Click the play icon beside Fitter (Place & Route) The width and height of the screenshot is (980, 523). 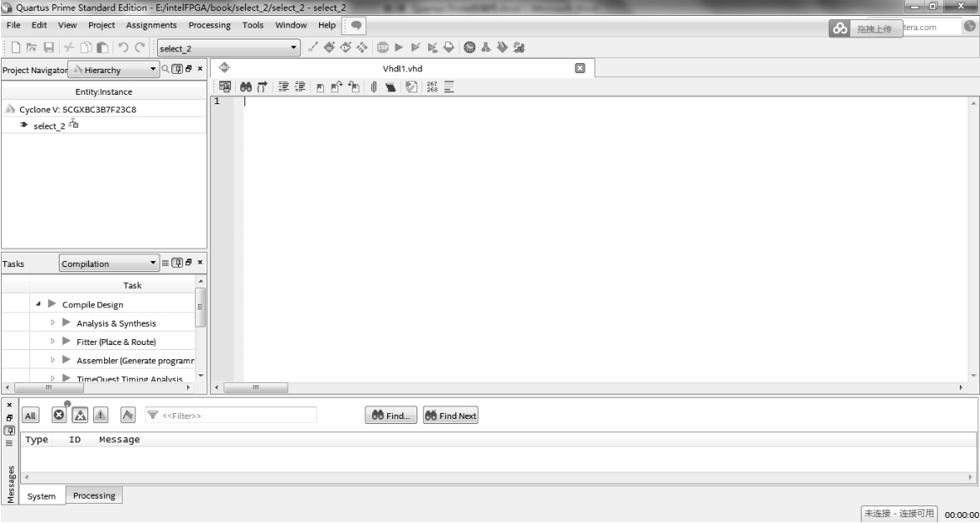pyautogui.click(x=66, y=341)
